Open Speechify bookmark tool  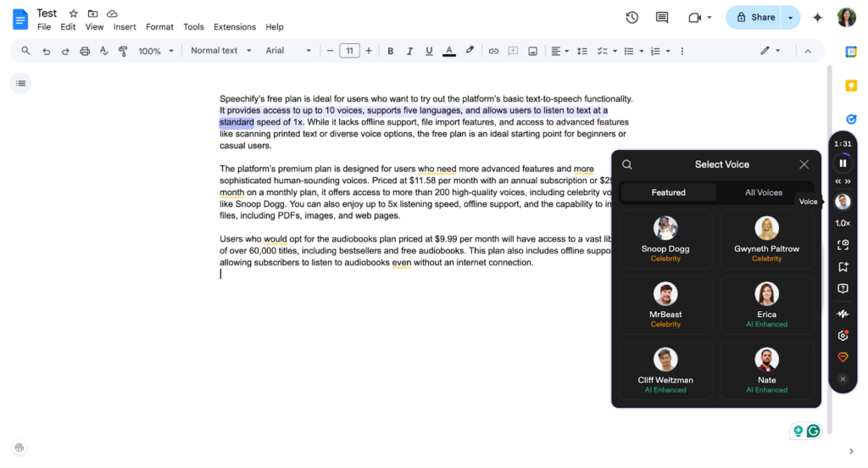coord(843,267)
